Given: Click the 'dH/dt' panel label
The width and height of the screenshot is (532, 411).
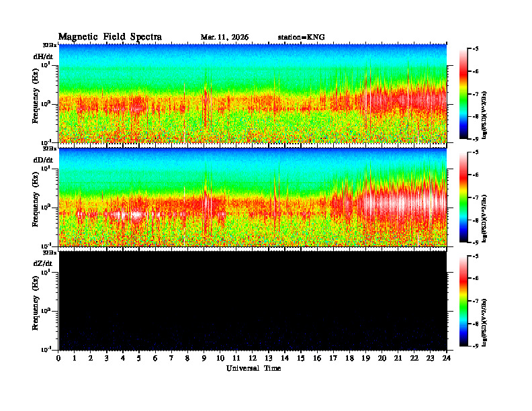Looking at the screenshot, I should coord(43,56).
